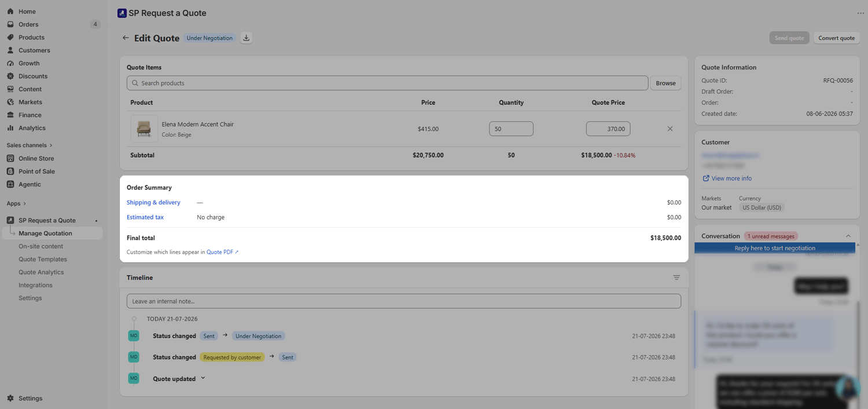Viewport: 868px width, 409px height.
Task: Remove Elena Modern Accent Chair item
Action: pyautogui.click(x=670, y=129)
